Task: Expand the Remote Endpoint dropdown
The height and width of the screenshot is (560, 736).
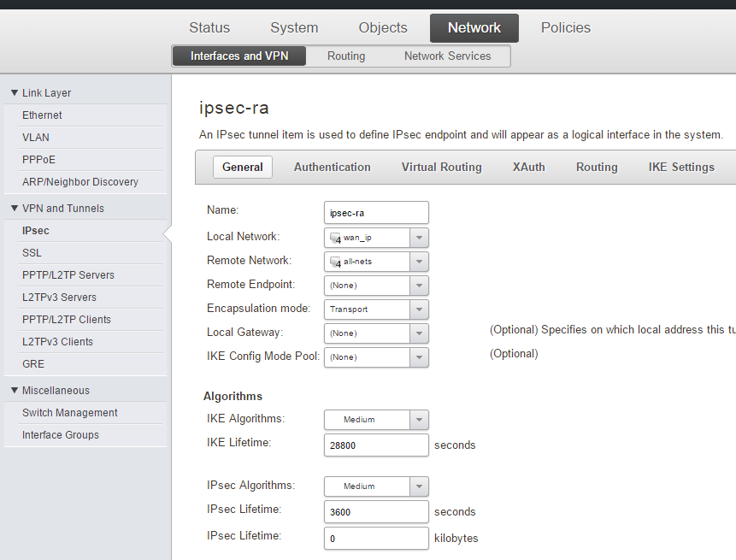Action: (419, 286)
